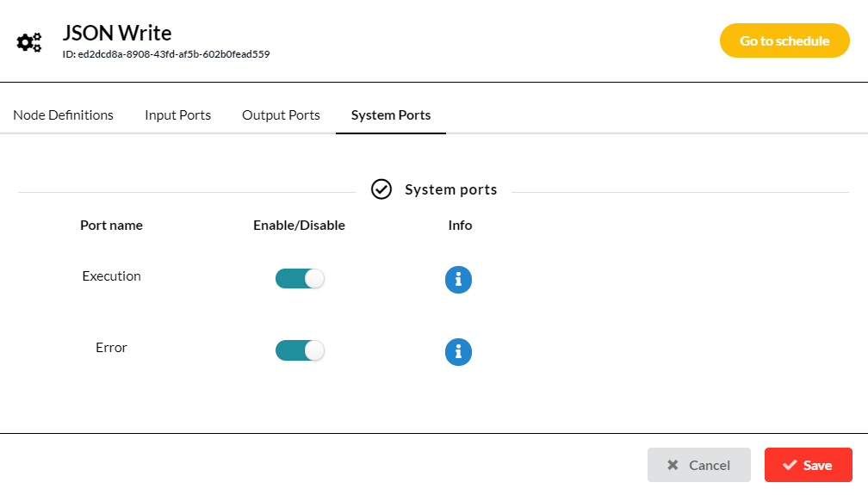
Task: Click the System ports checkmark circle icon
Action: (381, 189)
